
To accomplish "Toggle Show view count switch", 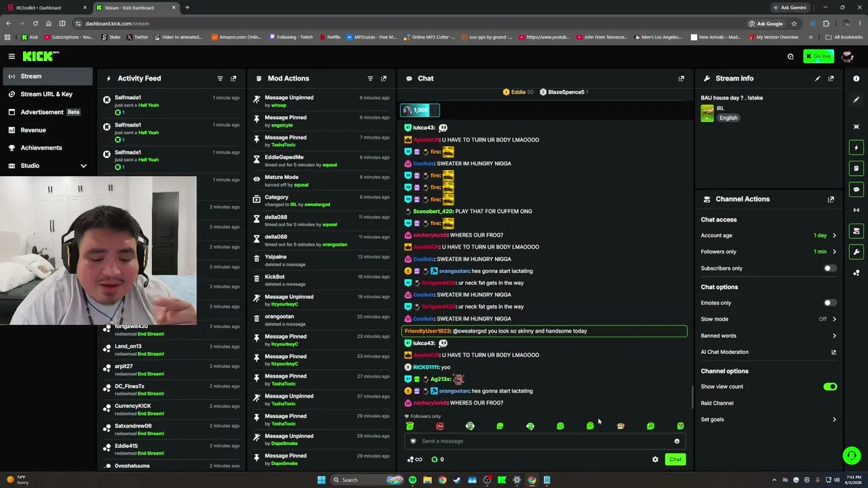I will (830, 386).
